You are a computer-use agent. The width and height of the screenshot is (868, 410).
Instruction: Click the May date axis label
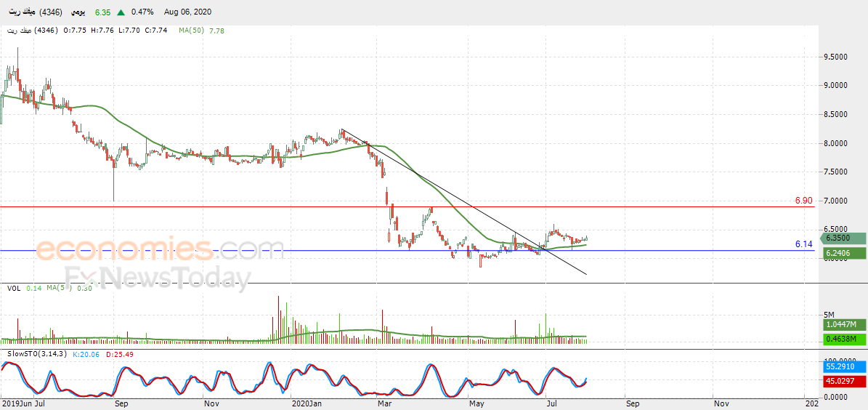(x=476, y=404)
